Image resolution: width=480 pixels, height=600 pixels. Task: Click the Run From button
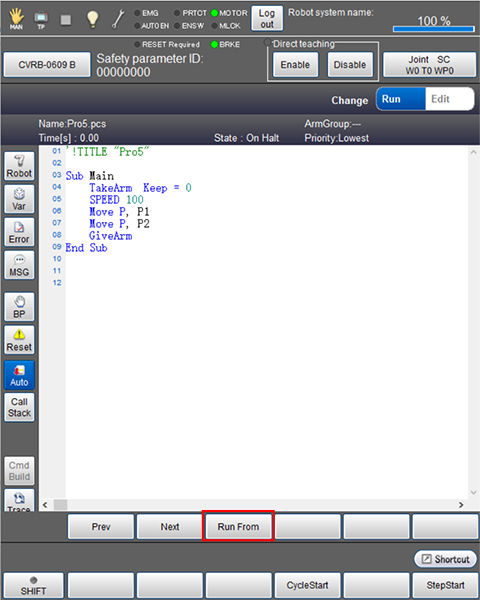coord(238,527)
